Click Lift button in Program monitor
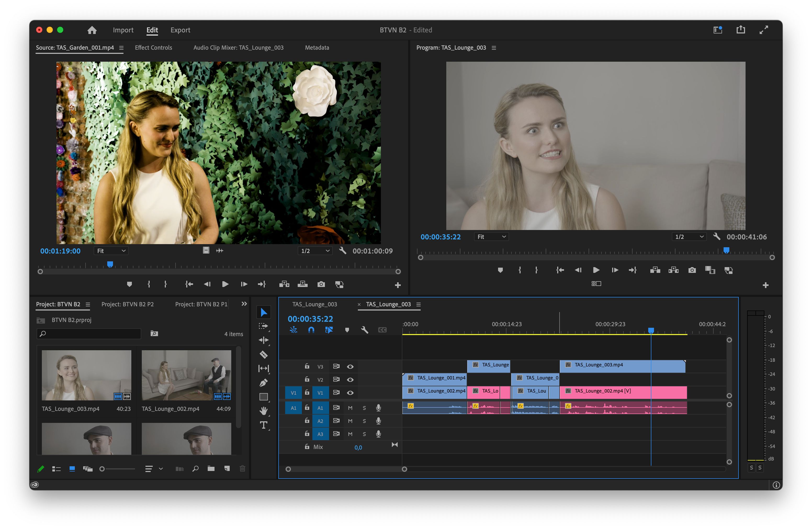The image size is (812, 529). 655,270
